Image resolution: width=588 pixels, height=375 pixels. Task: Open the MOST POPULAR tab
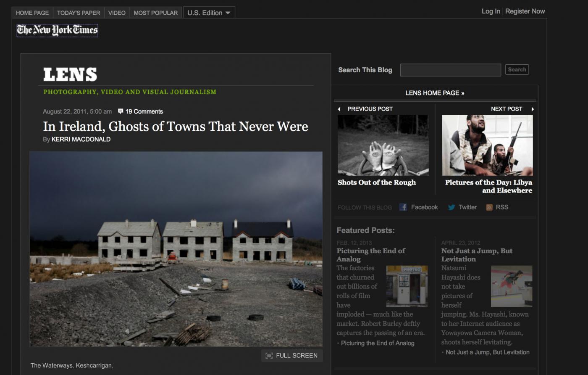[x=155, y=13]
